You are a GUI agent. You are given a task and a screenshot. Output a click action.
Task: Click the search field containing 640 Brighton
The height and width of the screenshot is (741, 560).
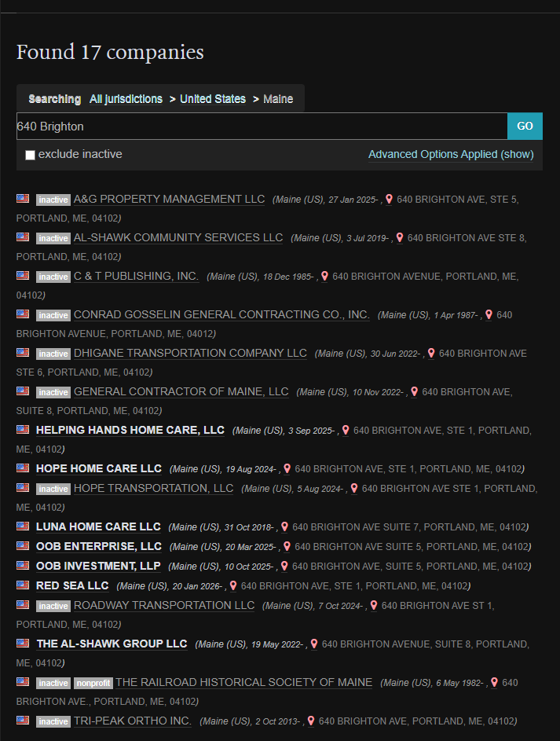pyautogui.click(x=262, y=127)
